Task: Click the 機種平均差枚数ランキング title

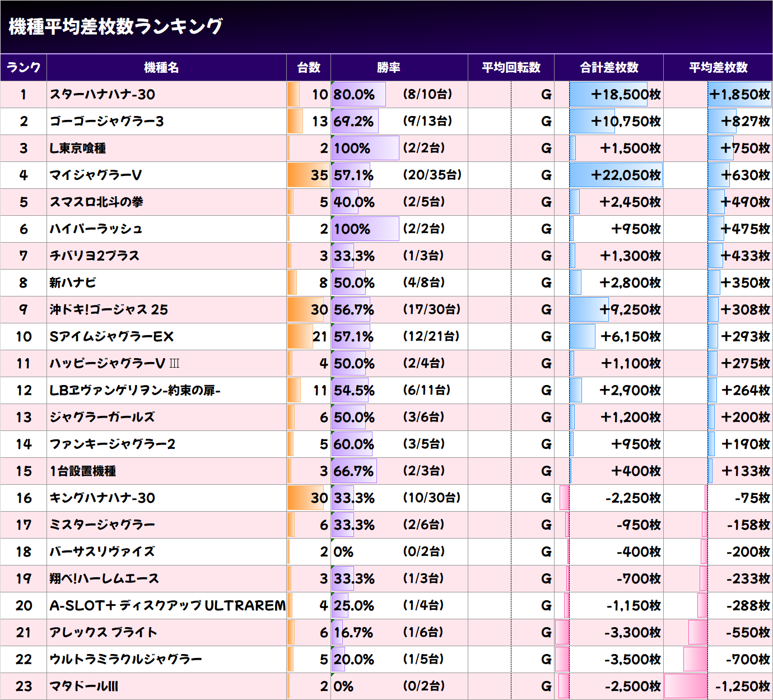Action: [x=116, y=26]
